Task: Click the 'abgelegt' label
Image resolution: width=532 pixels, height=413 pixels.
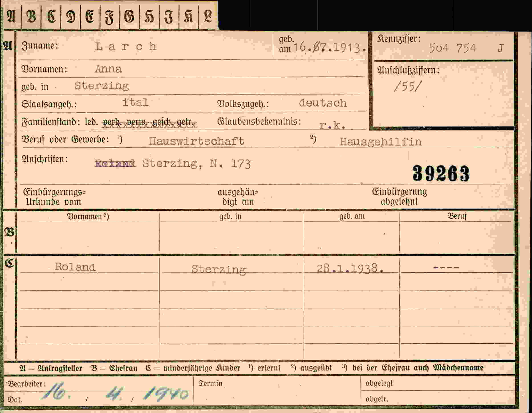Action: point(379,383)
